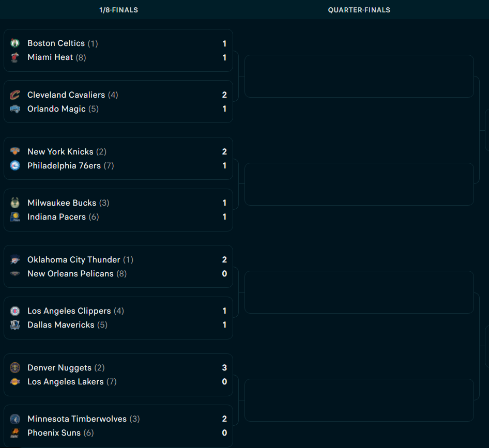Open the Minnesota Timberwolves team name
Image resolution: width=489 pixels, height=448 pixels.
pyautogui.click(x=77, y=419)
